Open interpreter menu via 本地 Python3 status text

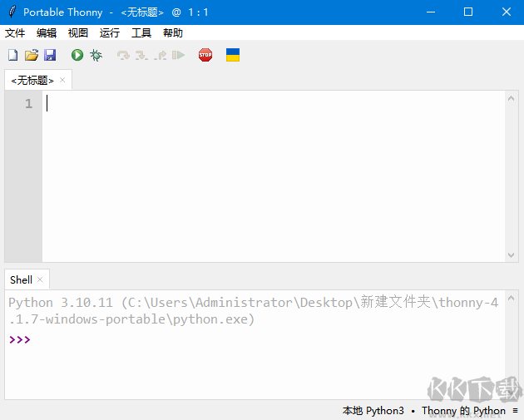pyautogui.click(x=373, y=411)
